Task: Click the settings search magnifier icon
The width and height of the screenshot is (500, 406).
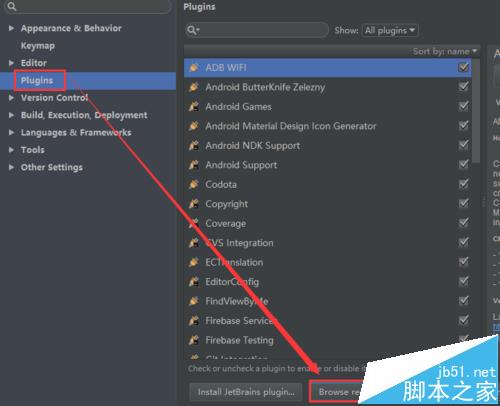Action: (x=12, y=6)
